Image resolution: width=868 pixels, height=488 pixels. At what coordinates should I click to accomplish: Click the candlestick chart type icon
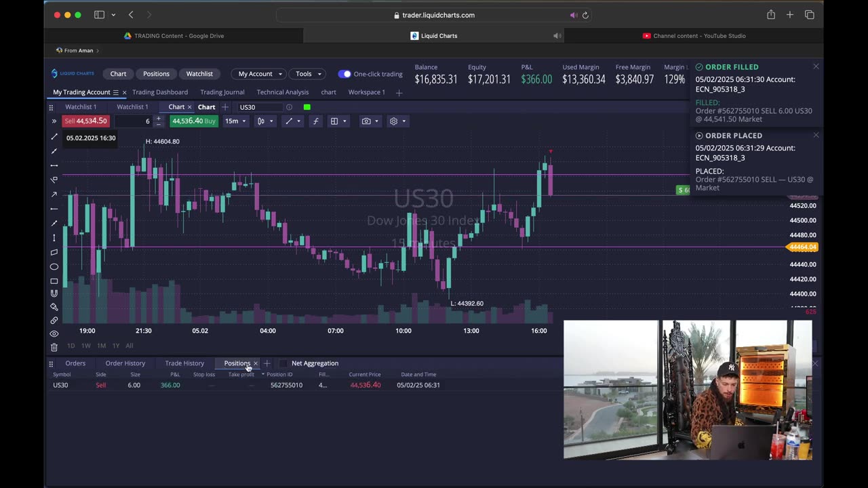261,121
